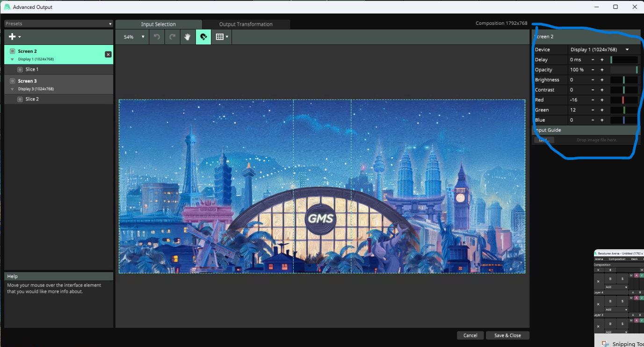Click the minus button for Red
The image size is (644, 347).
(593, 100)
